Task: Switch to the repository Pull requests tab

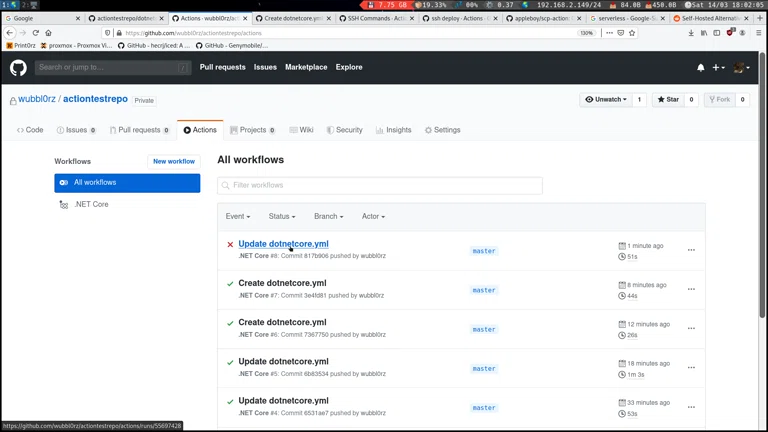Action: point(140,130)
